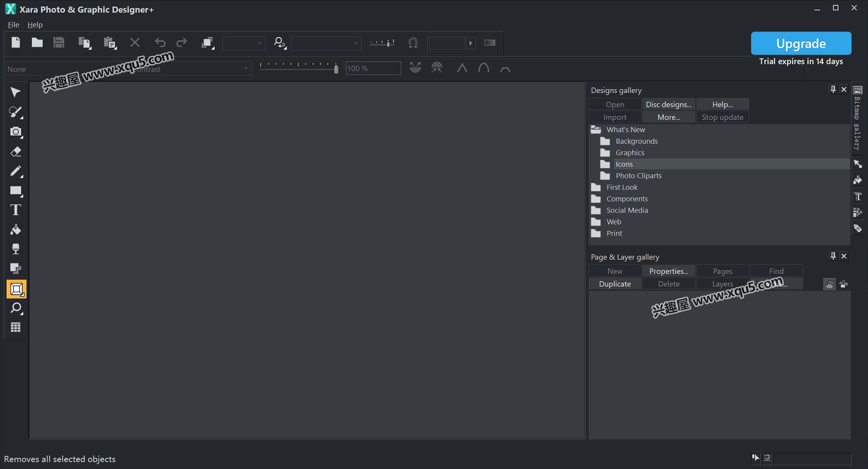
Task: Select the highlighted Bevel tool
Action: tap(16, 289)
